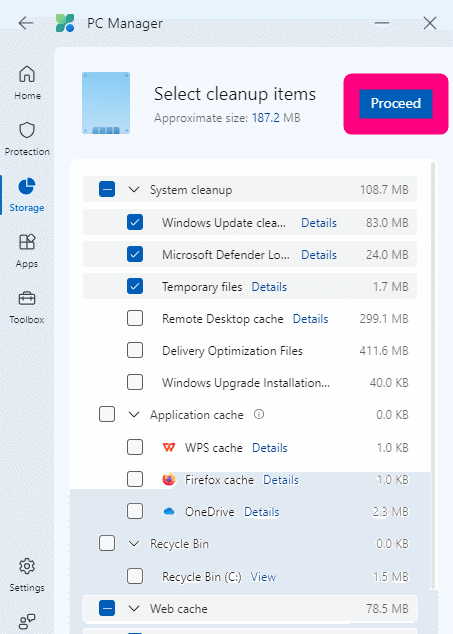Viewport: 453px width, 634px height.
Task: Check the WPS cache checkbox
Action: pos(135,447)
